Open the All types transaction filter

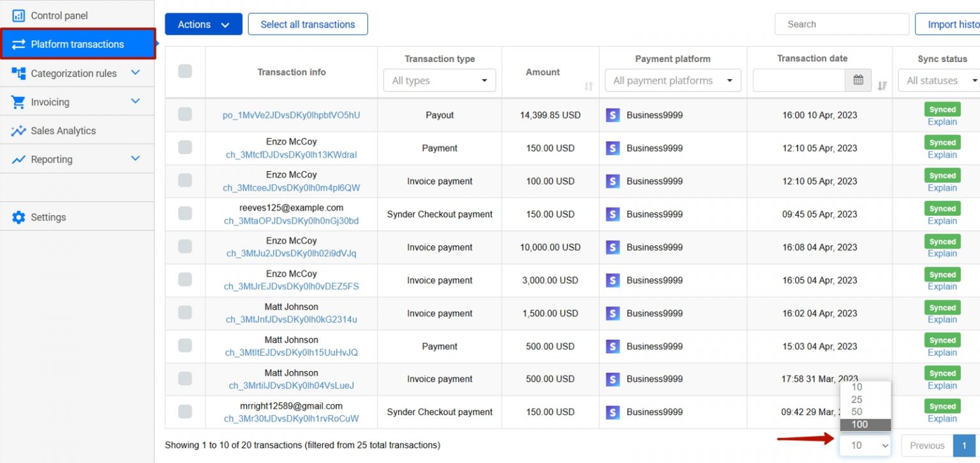[x=439, y=80]
